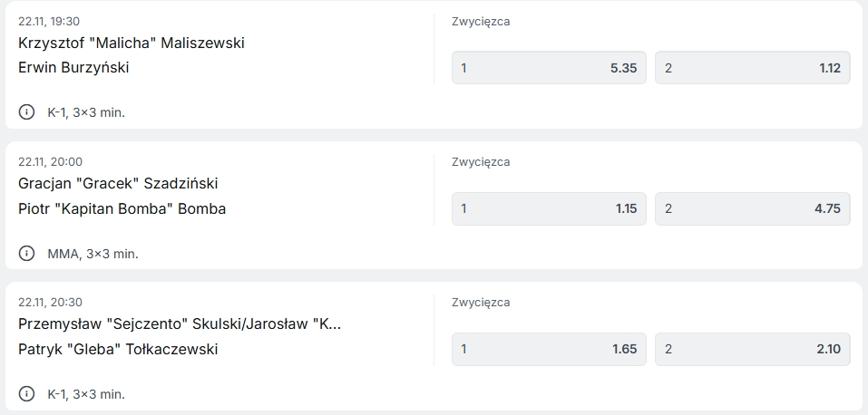Viewport: 868px width, 415px height.
Task: Open Patryk "Gleba" Tołkaczewski name
Action: pos(118,349)
